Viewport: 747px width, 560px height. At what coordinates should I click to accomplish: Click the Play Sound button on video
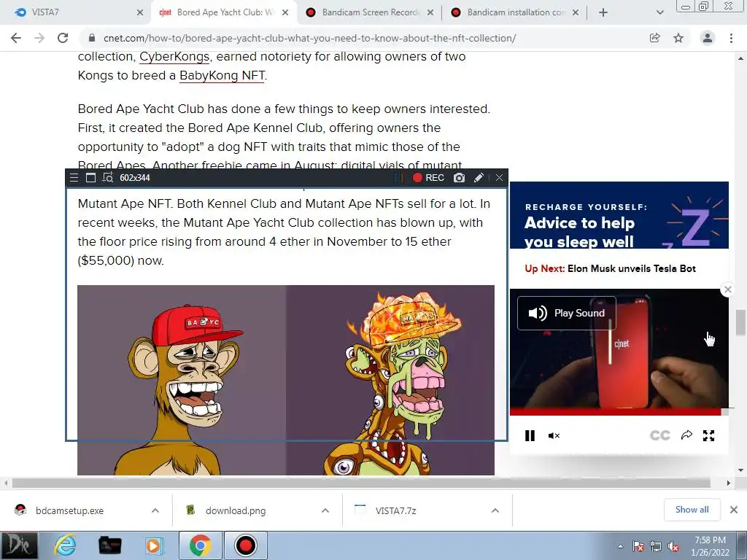pos(566,313)
